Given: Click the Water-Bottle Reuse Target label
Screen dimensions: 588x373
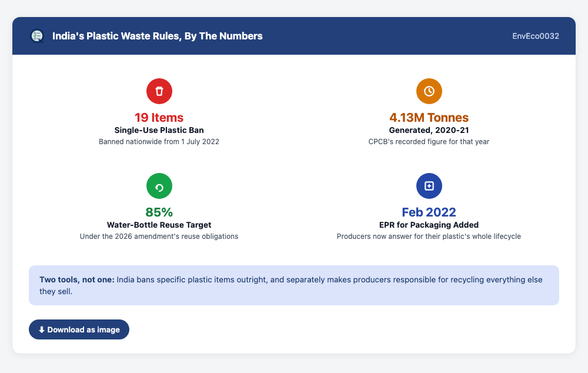Looking at the screenshot, I should pyautogui.click(x=159, y=225).
